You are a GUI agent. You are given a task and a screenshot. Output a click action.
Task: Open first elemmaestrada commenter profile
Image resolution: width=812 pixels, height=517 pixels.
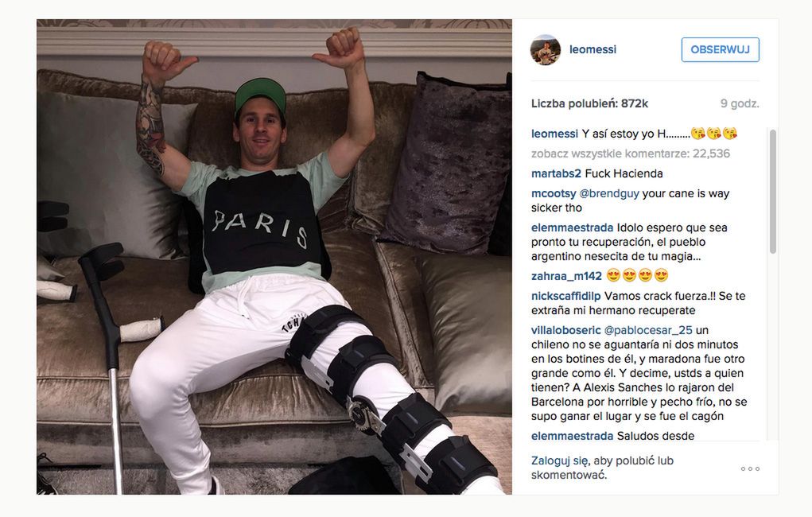pyautogui.click(x=573, y=227)
